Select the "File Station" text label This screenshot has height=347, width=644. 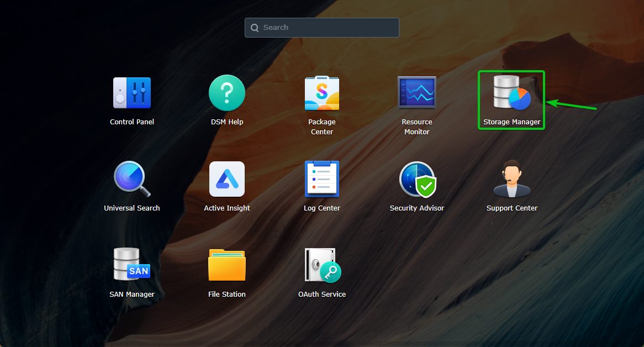[x=227, y=295]
